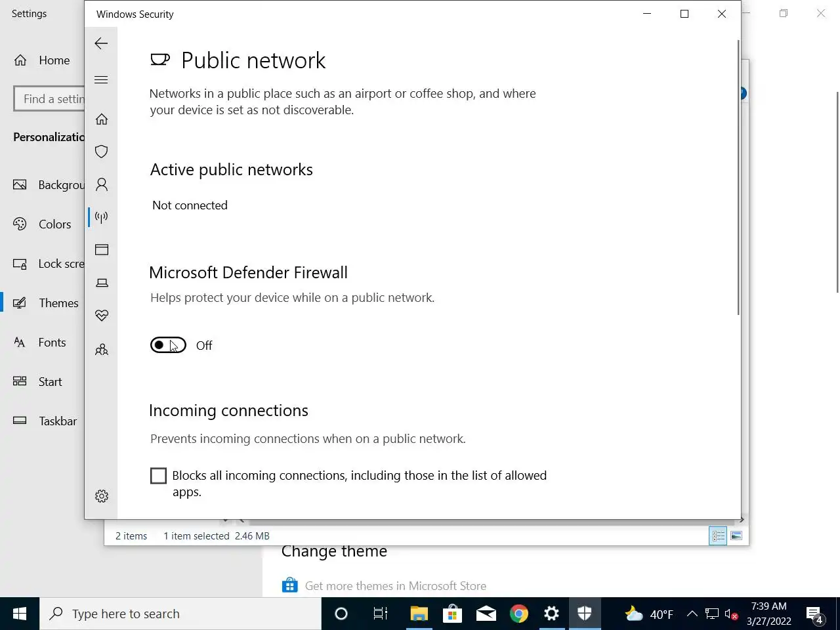840x630 pixels.
Task: Switch File Explorer to details view icon
Action: (718, 536)
